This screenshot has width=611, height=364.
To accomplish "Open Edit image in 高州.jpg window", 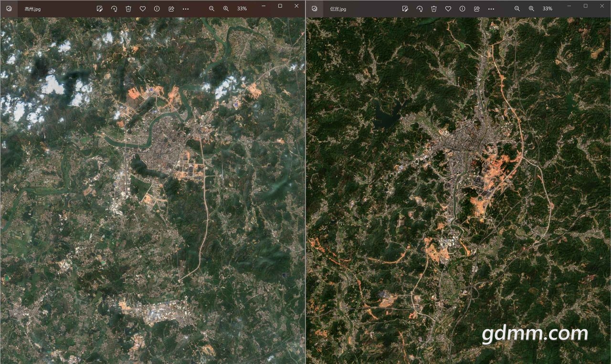I will (x=99, y=9).
